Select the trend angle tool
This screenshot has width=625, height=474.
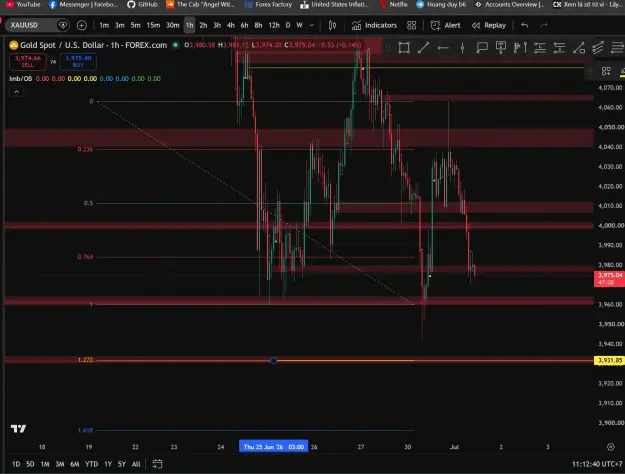579,48
